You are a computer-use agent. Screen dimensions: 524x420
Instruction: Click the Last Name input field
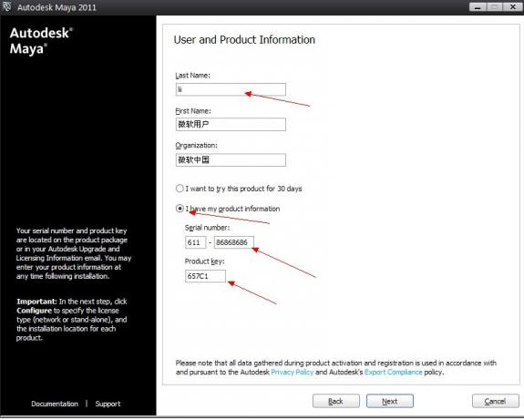coord(231,89)
